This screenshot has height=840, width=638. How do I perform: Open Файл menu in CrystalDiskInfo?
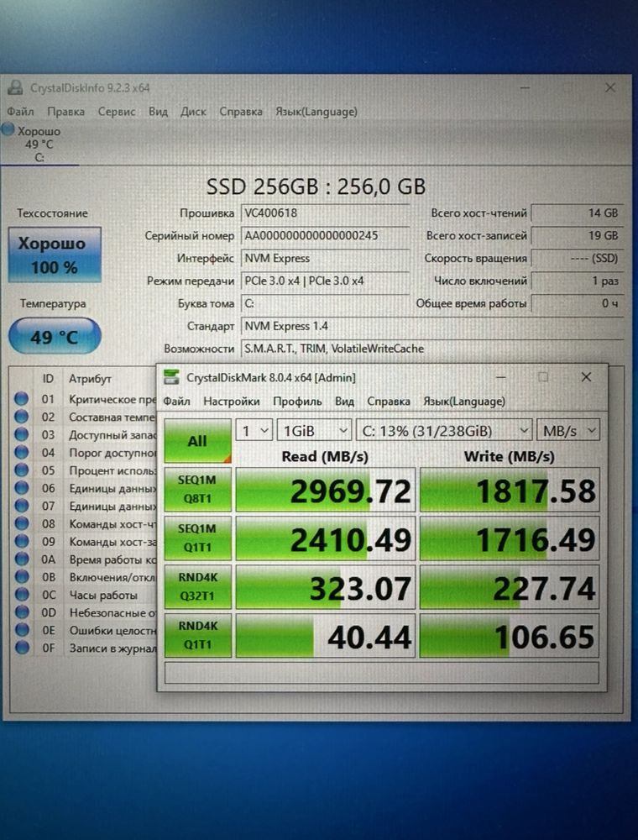[20, 112]
